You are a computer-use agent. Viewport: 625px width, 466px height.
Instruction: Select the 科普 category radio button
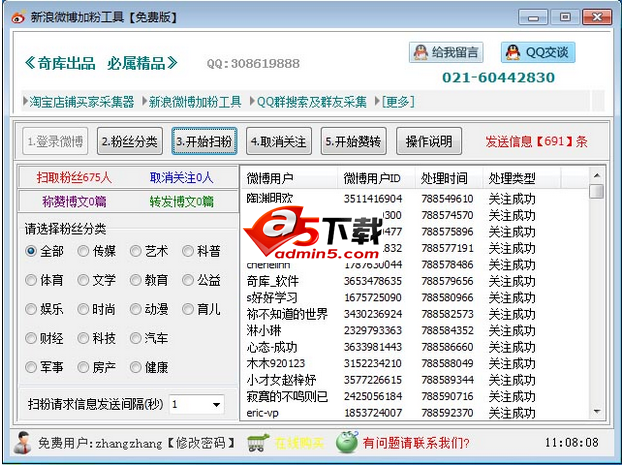[188, 251]
